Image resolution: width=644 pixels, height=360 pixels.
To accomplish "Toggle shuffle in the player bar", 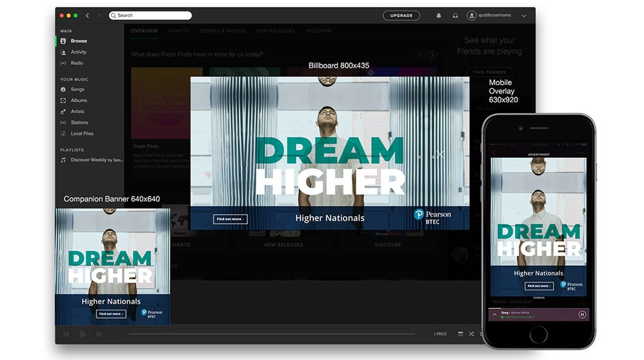I will coord(471,334).
